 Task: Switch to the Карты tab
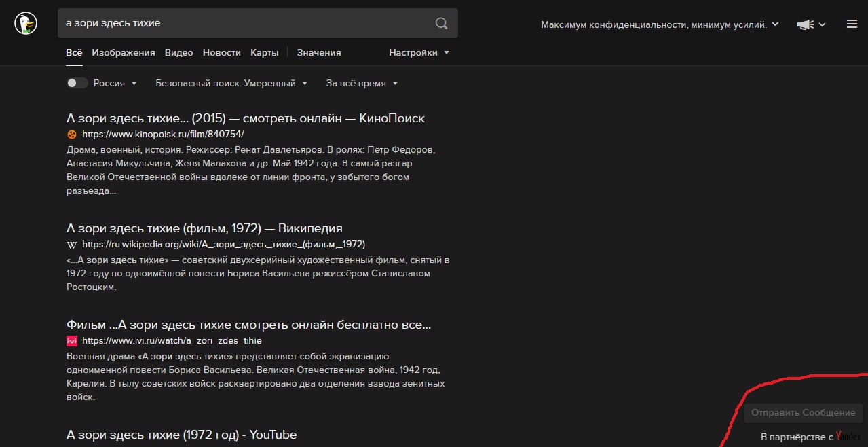[264, 52]
